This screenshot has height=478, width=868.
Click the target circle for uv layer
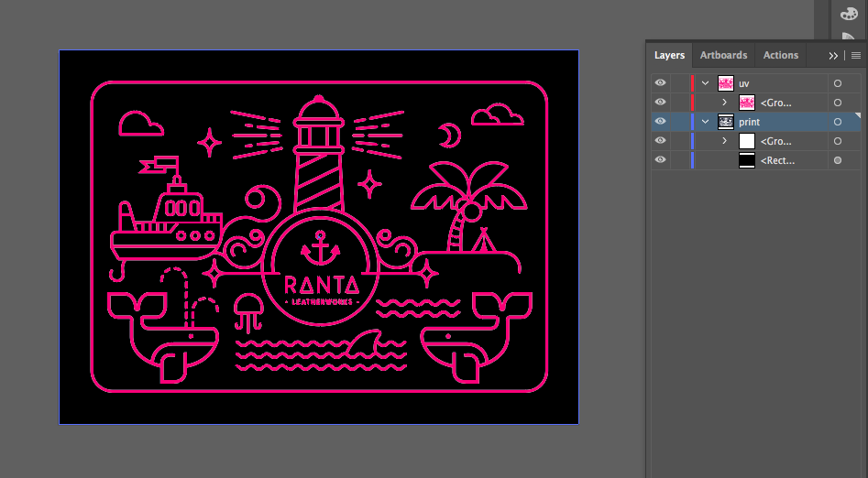point(838,83)
